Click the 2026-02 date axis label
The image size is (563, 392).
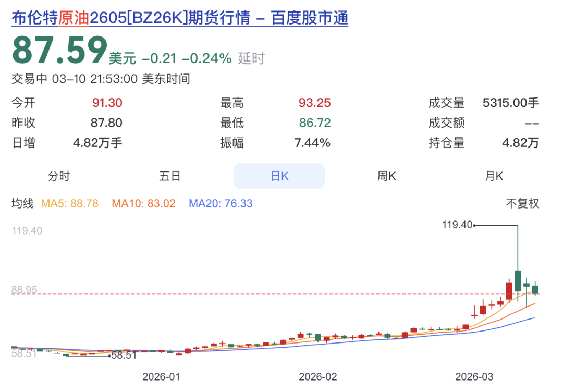pos(318,376)
